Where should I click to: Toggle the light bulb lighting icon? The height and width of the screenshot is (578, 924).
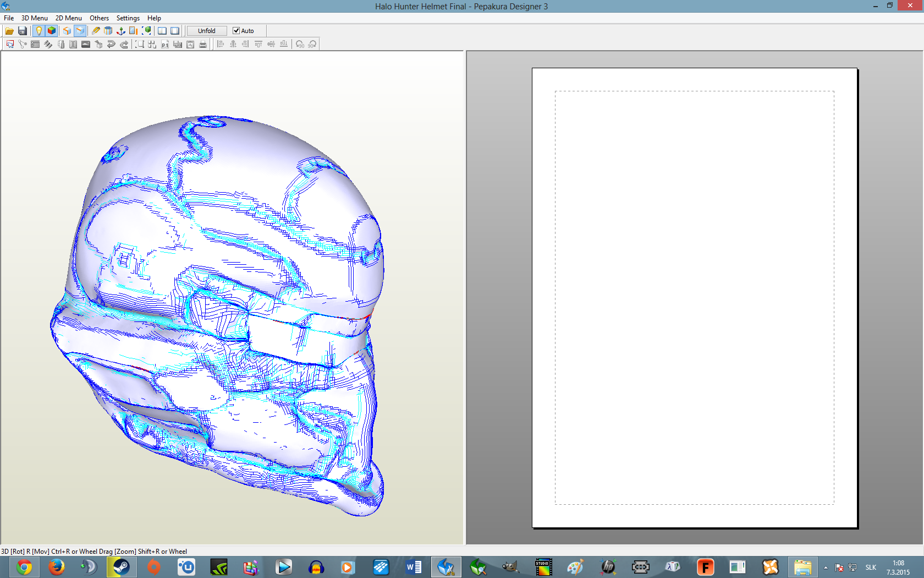pos(38,31)
